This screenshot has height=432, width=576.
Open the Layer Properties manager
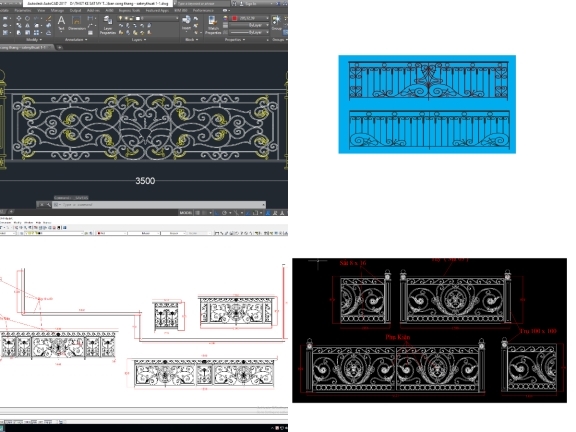pos(108,25)
